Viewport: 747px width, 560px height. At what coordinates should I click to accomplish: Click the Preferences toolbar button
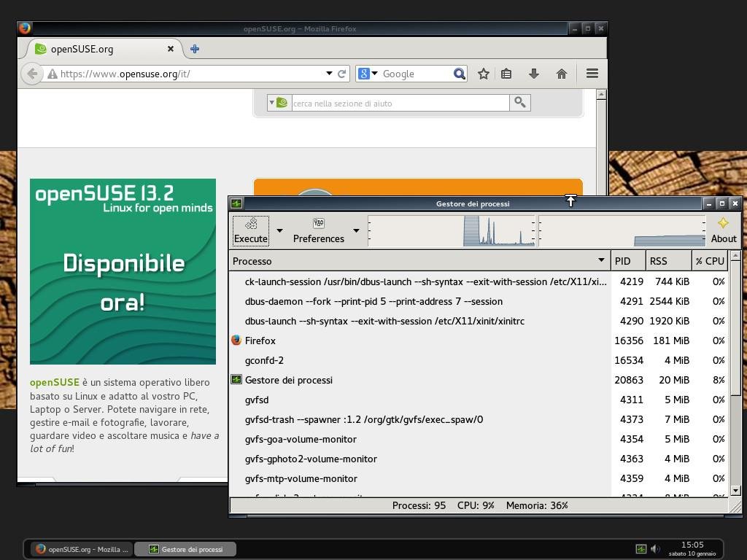(x=318, y=231)
